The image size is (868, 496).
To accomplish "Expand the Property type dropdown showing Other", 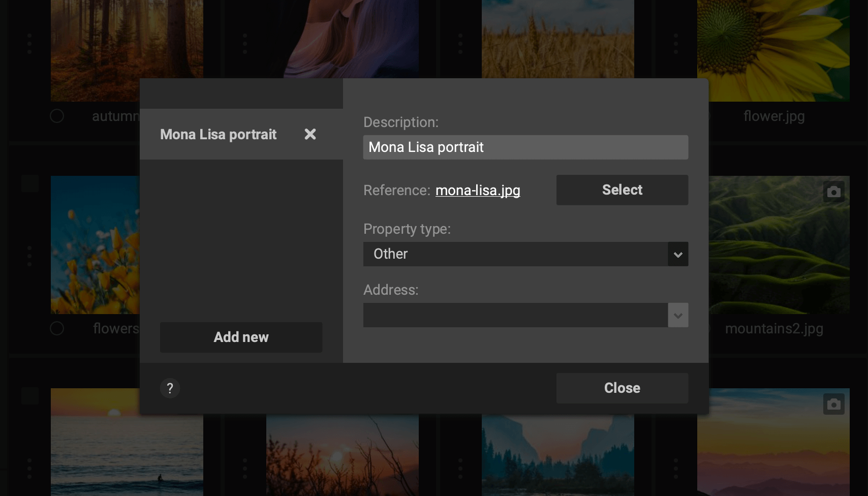I will click(515, 254).
